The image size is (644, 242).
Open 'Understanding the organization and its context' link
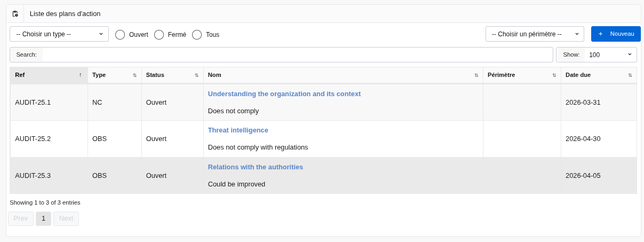(x=284, y=94)
